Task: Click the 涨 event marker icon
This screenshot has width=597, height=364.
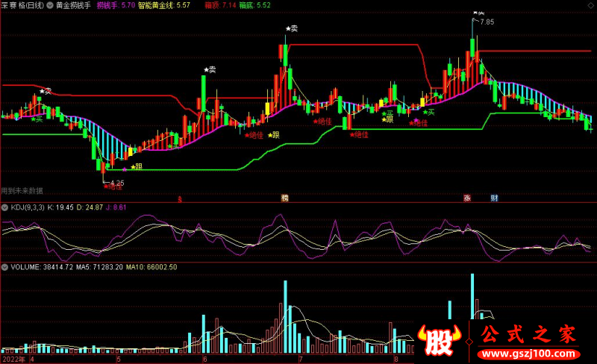Action: (x=467, y=198)
